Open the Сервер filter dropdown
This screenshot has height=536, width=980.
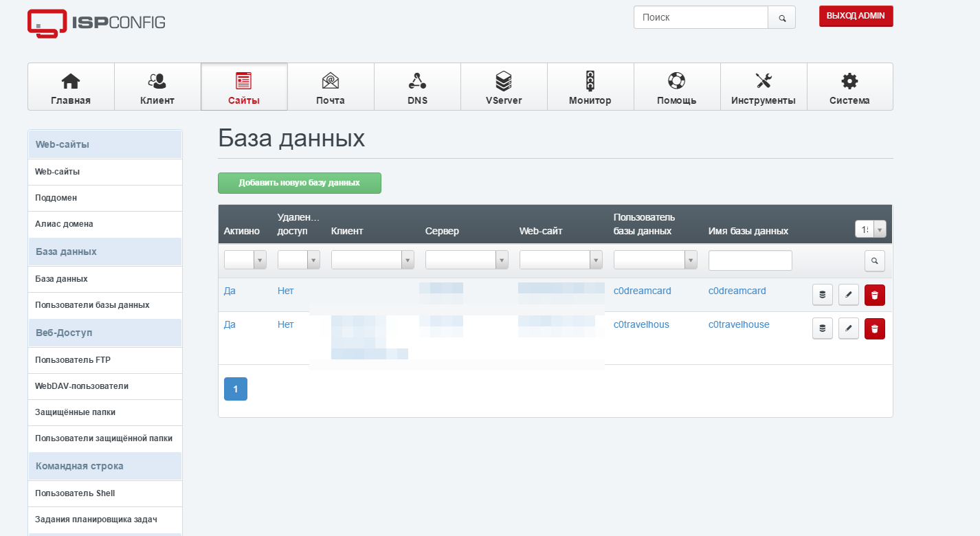pyautogui.click(x=467, y=260)
